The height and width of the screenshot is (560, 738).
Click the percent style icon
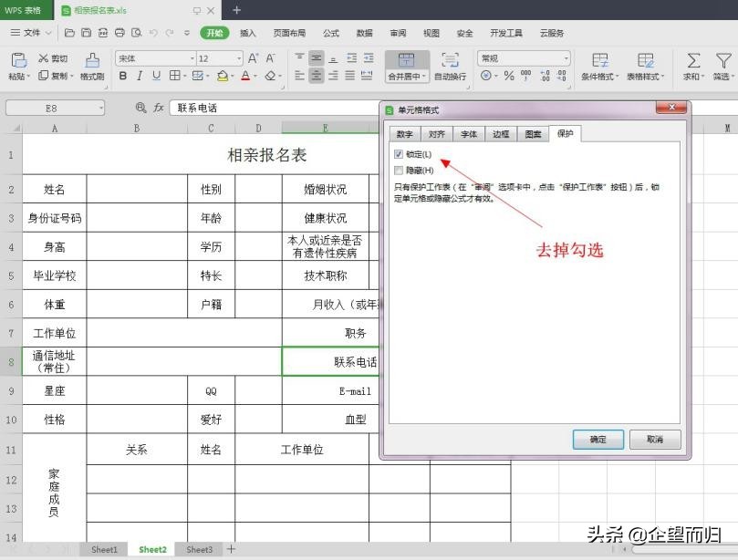tap(509, 76)
